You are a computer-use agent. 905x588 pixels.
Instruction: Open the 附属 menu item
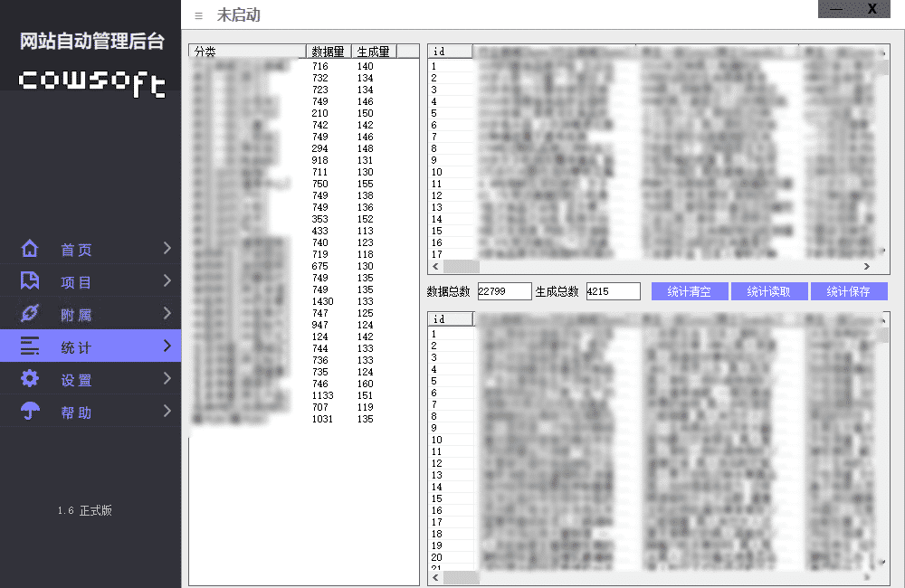(77, 315)
